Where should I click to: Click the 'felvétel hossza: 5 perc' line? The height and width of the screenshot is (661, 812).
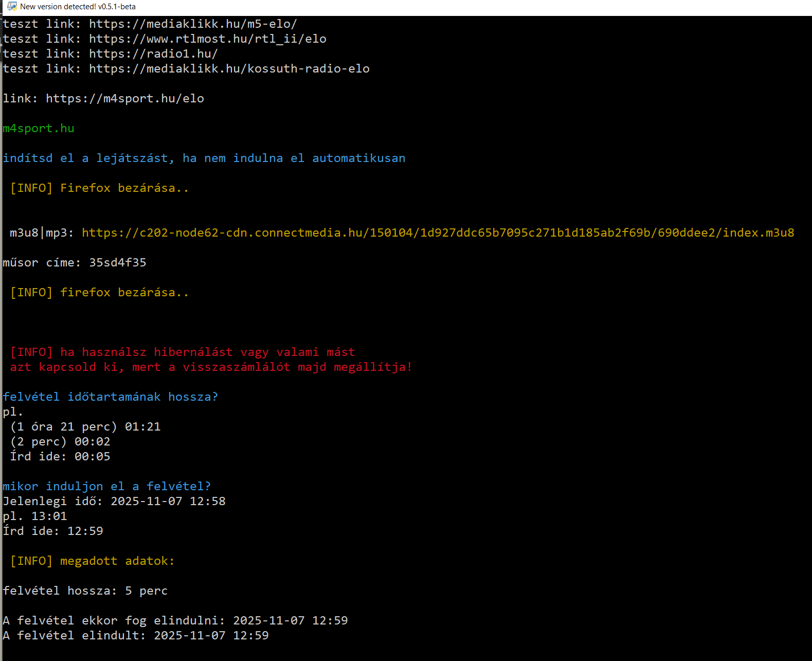tap(85, 591)
